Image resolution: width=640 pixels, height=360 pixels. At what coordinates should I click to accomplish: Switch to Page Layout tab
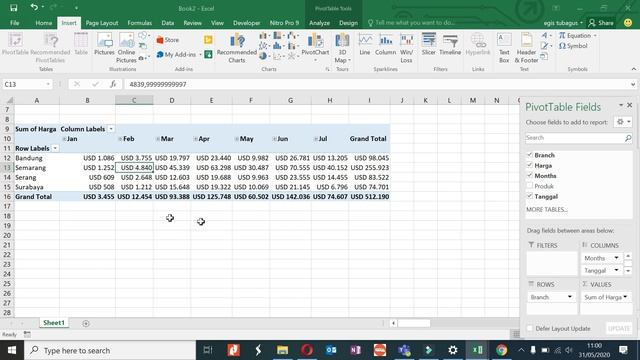click(102, 23)
